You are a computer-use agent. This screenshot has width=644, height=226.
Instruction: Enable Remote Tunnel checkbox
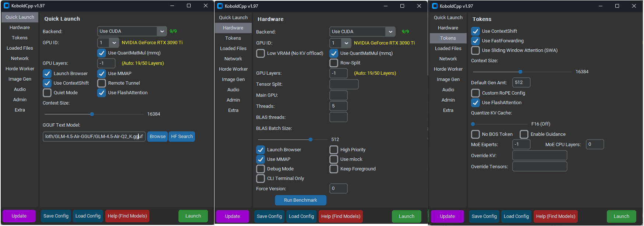tap(102, 83)
